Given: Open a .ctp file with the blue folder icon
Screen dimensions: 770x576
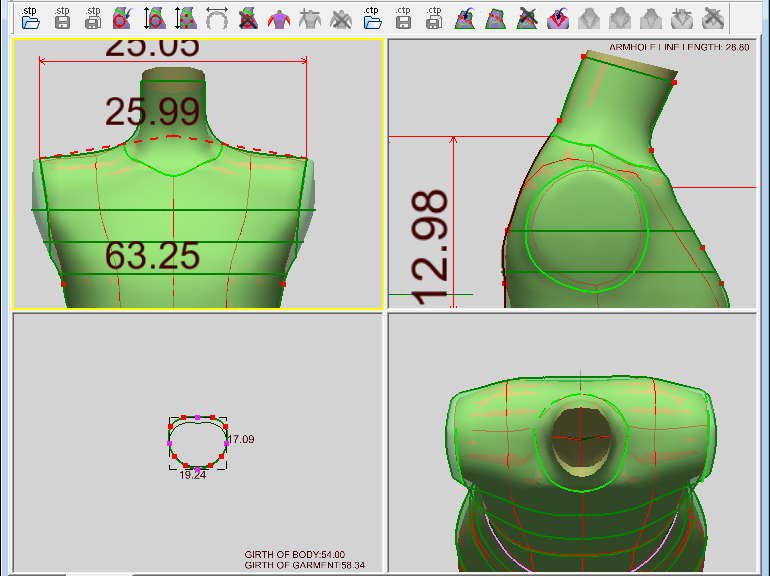Looking at the screenshot, I should (372, 18).
